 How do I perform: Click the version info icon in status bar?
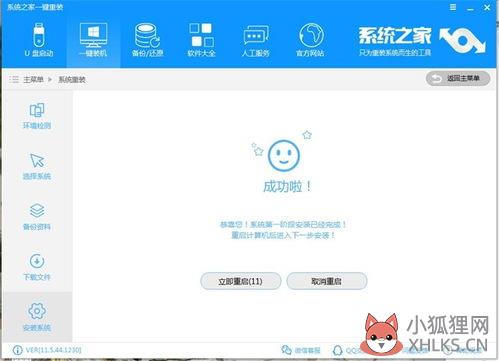[17, 350]
